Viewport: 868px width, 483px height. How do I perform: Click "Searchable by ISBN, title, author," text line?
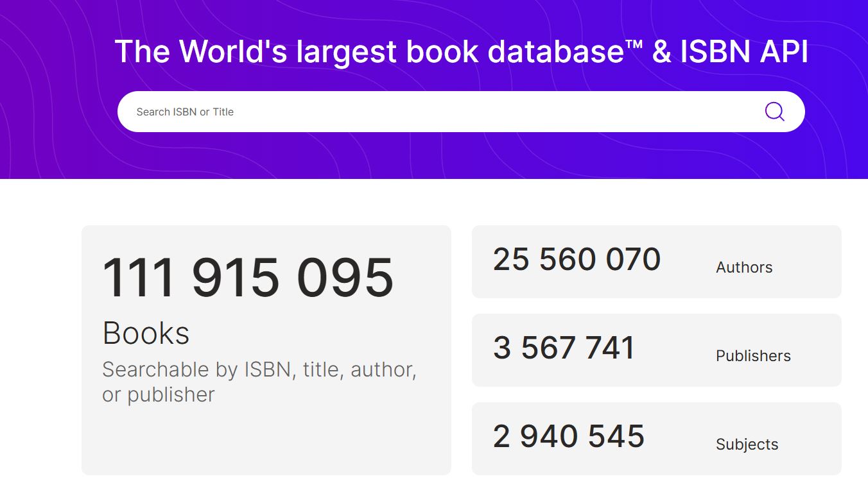click(259, 370)
